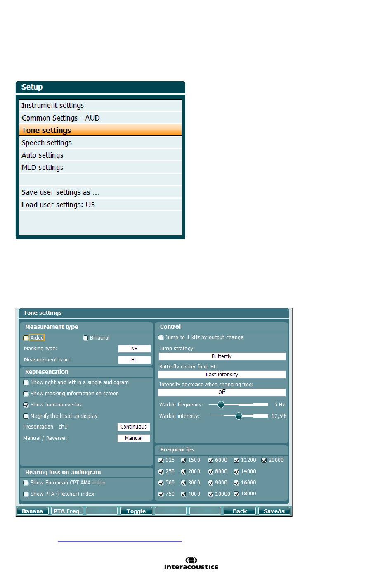Toggle the 9000 Hz frequency checkbox

[210, 483]
